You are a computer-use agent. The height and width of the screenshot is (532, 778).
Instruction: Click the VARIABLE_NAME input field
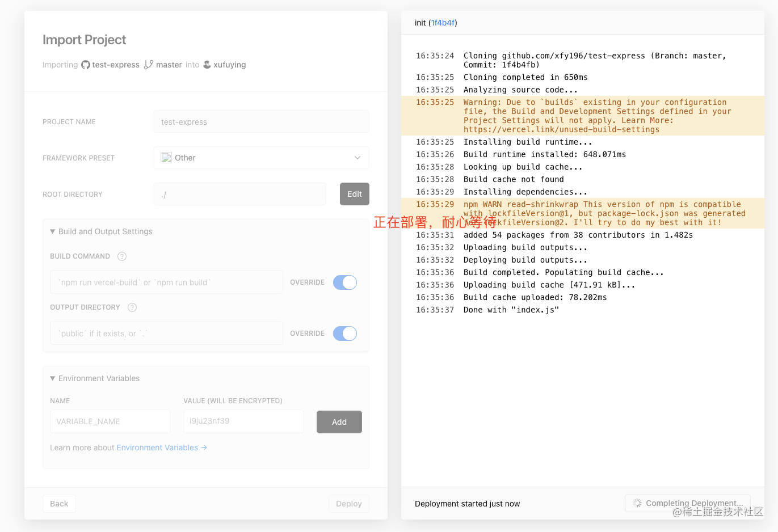[x=110, y=421]
